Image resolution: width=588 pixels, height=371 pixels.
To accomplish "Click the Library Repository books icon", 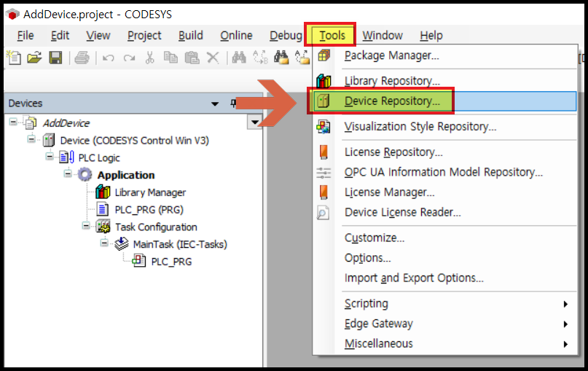I will coord(324,80).
